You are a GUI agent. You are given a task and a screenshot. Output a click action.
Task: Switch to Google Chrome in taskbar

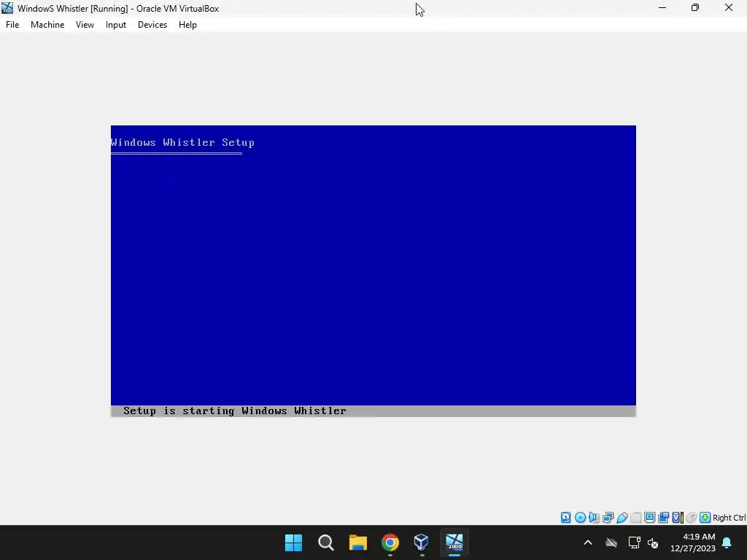click(390, 542)
